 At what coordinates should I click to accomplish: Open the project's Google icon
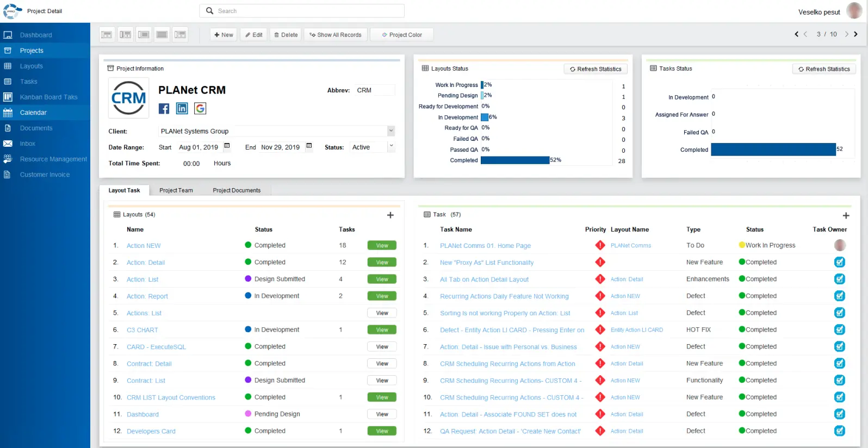pyautogui.click(x=200, y=109)
